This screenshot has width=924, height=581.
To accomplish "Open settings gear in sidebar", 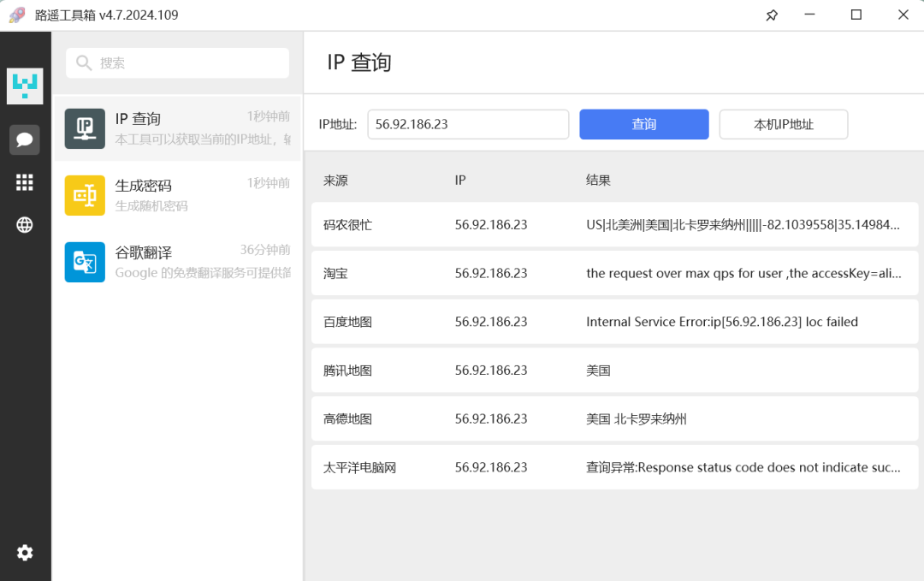I will pyautogui.click(x=25, y=553).
